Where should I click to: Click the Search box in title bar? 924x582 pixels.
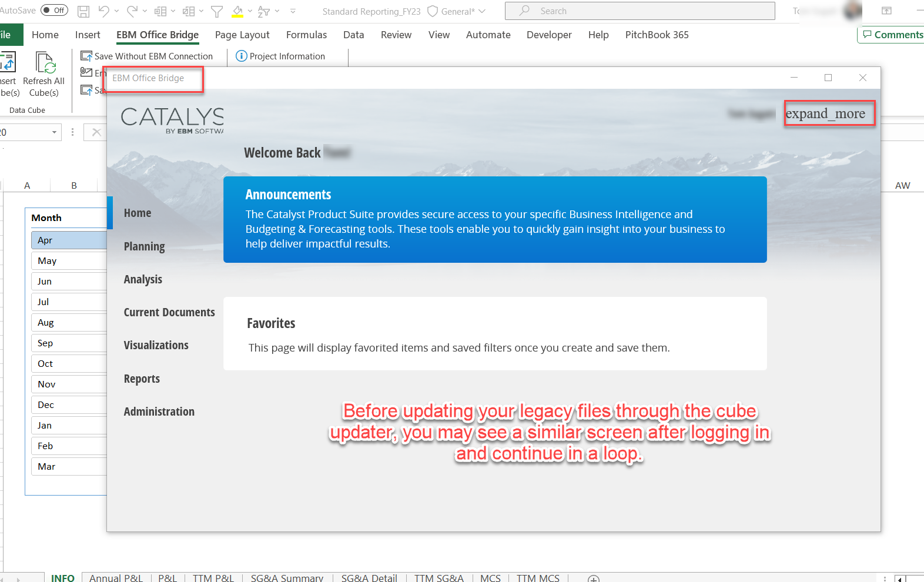[640, 11]
